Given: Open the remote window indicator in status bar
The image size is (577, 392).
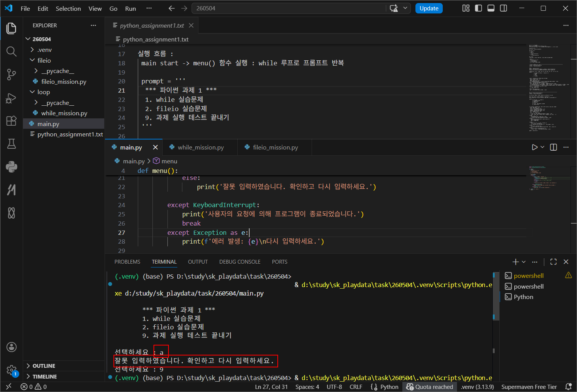Looking at the screenshot, I should [8, 387].
